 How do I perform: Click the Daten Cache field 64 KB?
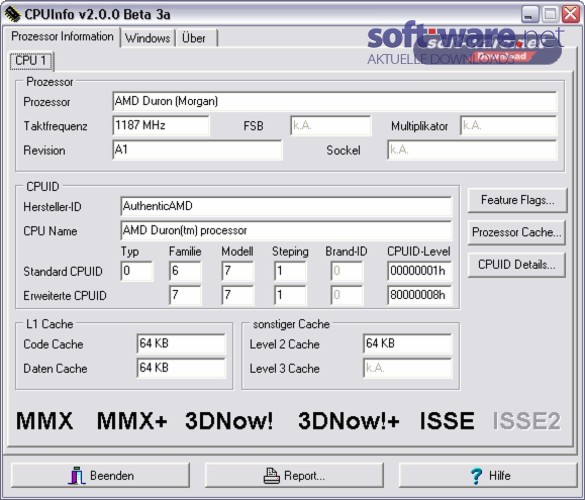(181, 368)
